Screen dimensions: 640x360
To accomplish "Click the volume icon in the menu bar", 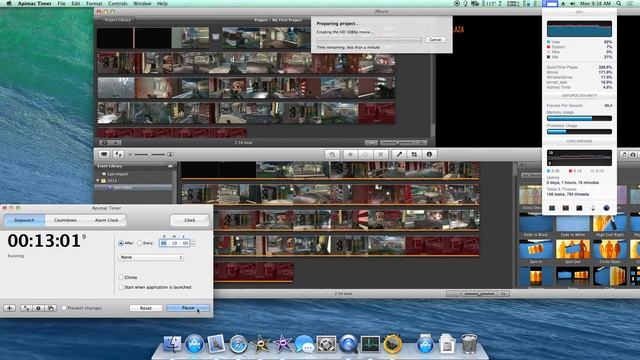I will coord(572,3).
